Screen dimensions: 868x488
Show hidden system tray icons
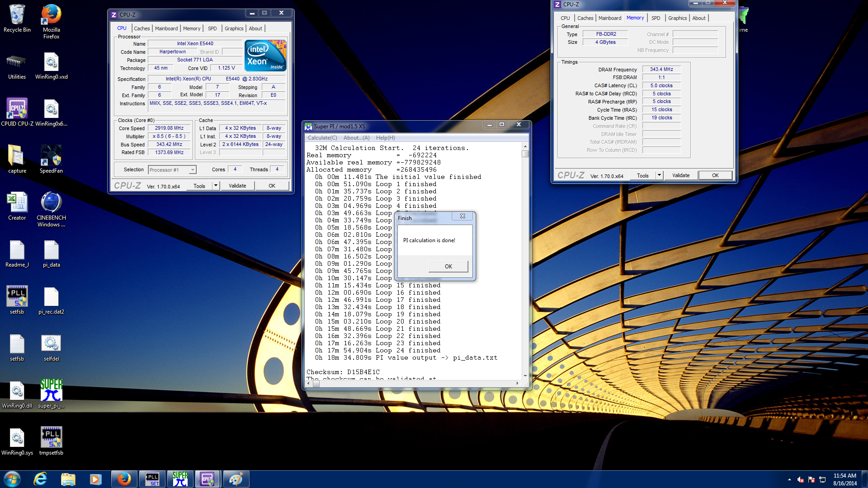pyautogui.click(x=789, y=480)
